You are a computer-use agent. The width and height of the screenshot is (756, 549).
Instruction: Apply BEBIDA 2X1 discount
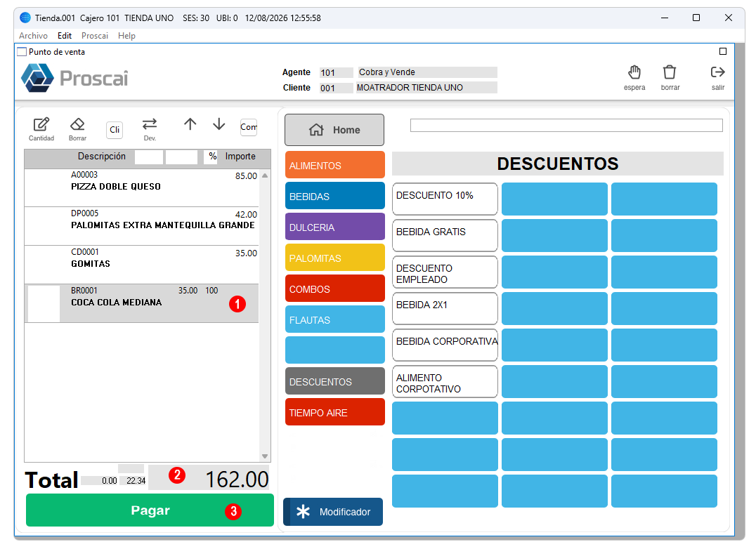[445, 309]
